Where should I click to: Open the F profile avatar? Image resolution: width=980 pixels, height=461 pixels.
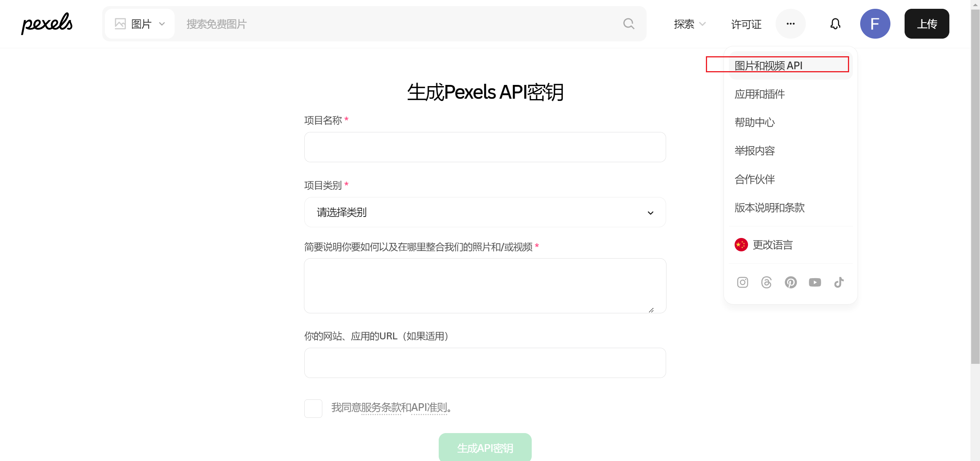point(875,24)
